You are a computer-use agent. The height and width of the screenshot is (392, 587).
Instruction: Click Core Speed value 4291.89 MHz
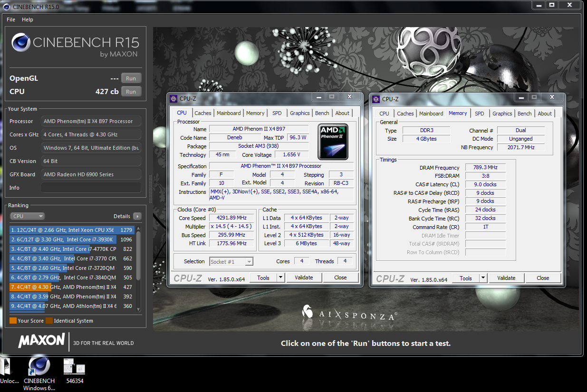232,218
